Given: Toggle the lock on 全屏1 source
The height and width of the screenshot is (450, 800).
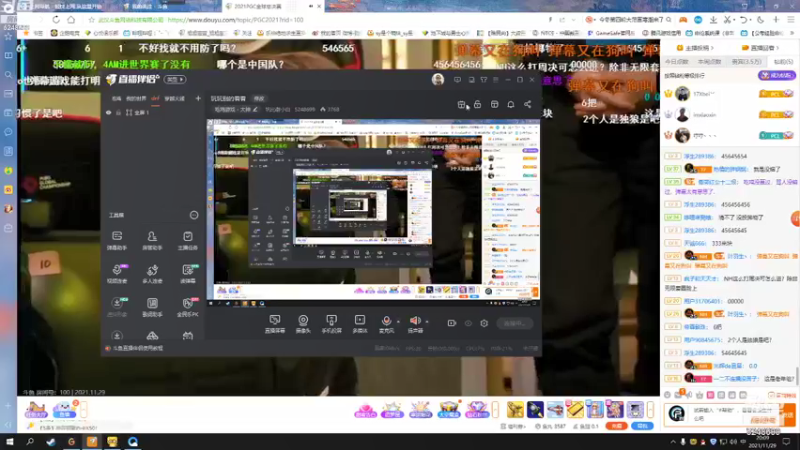Looking at the screenshot, I should point(118,113).
